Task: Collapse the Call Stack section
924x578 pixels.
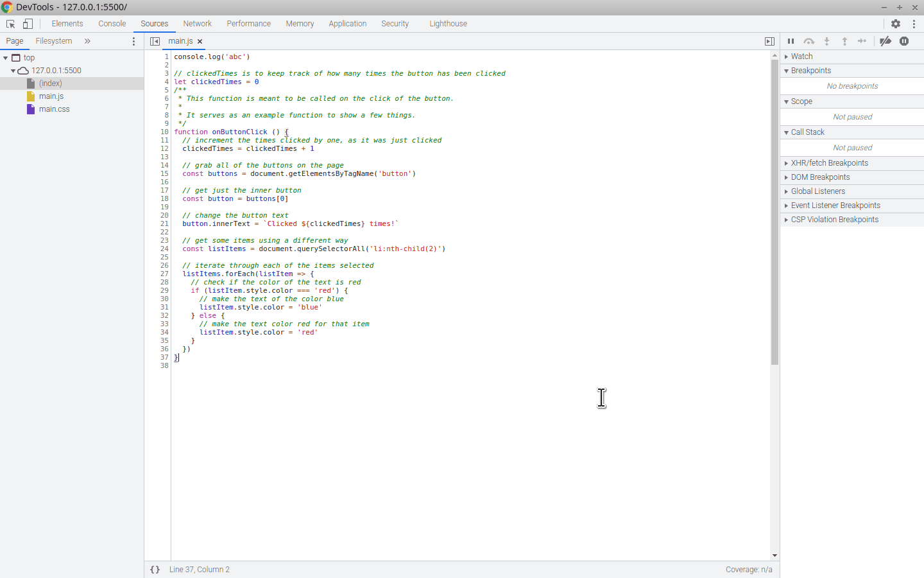Action: coord(807,132)
